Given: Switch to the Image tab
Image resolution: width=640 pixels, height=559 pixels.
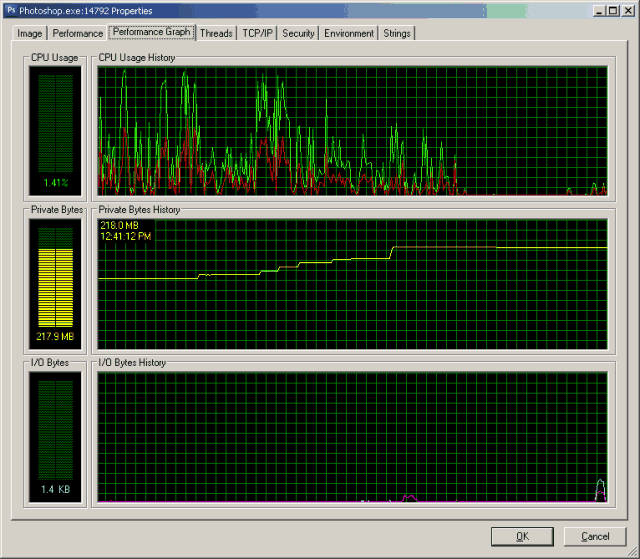Looking at the screenshot, I should [29, 33].
